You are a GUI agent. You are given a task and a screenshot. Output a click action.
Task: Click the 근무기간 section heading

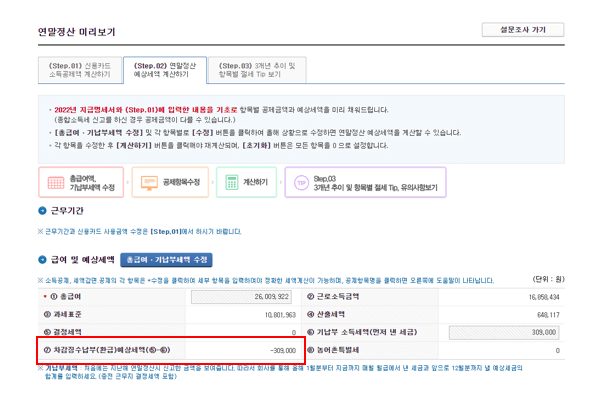(67, 211)
